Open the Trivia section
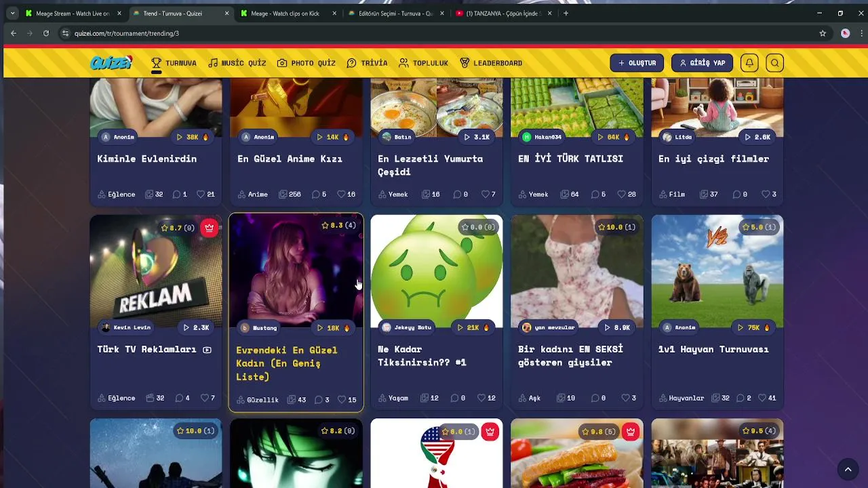868x488 pixels. pyautogui.click(x=367, y=63)
